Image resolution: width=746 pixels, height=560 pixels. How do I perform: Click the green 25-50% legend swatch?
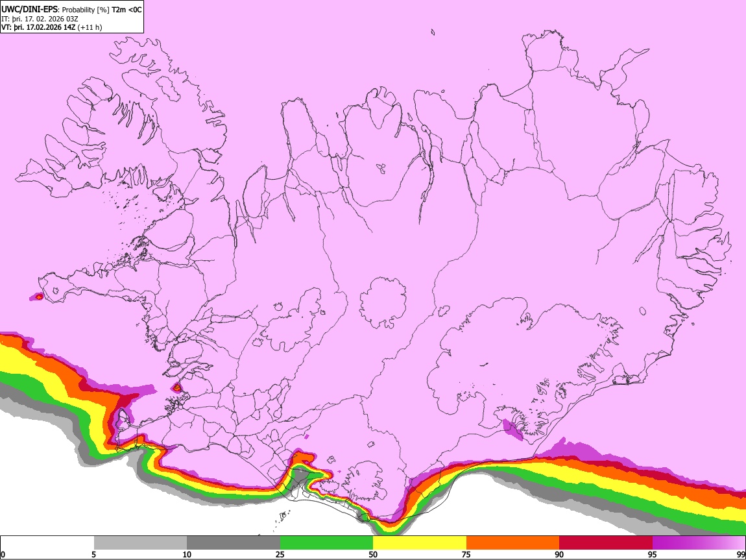[x=326, y=543]
